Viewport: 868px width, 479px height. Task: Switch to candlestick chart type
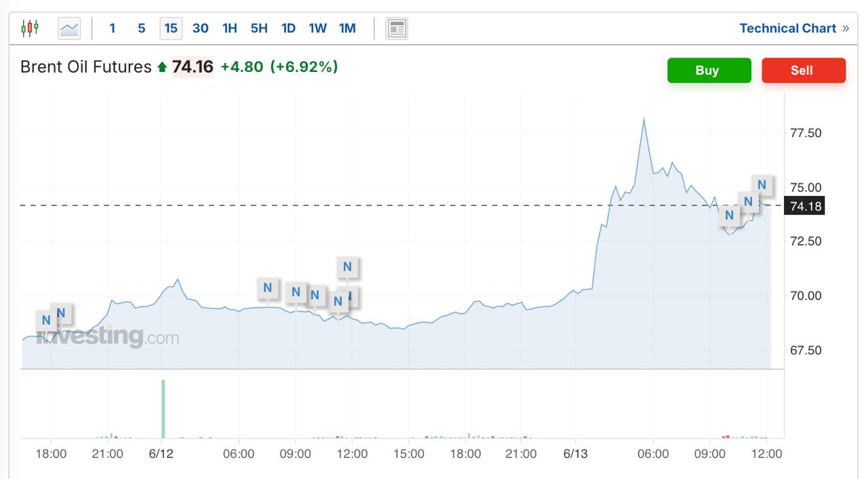[x=30, y=28]
